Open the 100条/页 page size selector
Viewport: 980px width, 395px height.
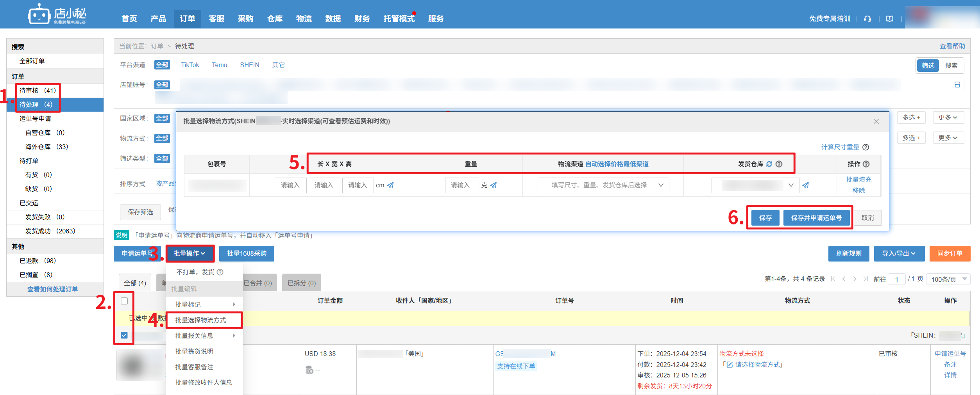click(948, 279)
